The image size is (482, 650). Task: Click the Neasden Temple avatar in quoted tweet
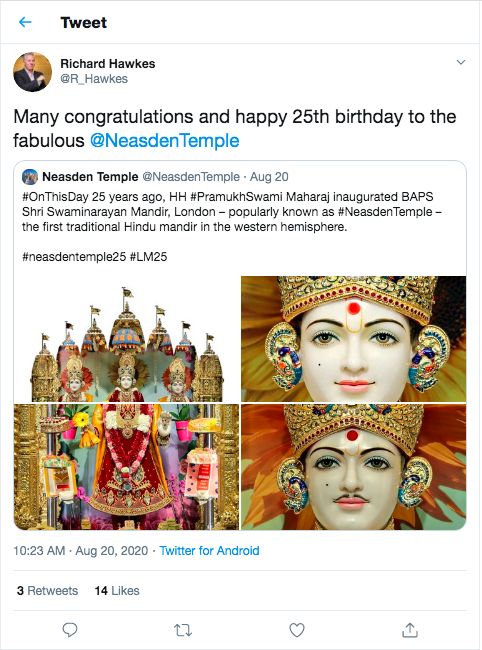pyautogui.click(x=30, y=177)
